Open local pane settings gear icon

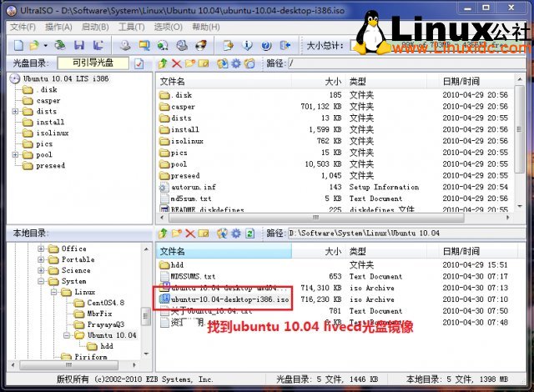click(236, 234)
